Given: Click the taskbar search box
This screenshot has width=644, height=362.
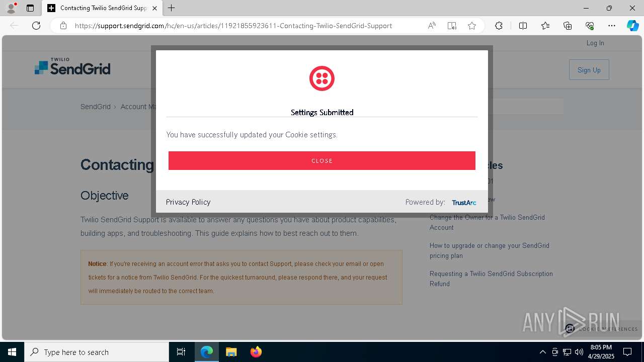Looking at the screenshot, I should coord(97,352).
